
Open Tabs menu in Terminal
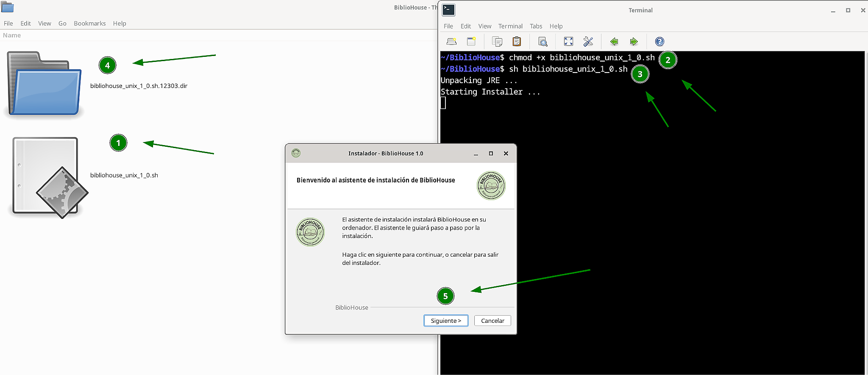[x=536, y=26]
